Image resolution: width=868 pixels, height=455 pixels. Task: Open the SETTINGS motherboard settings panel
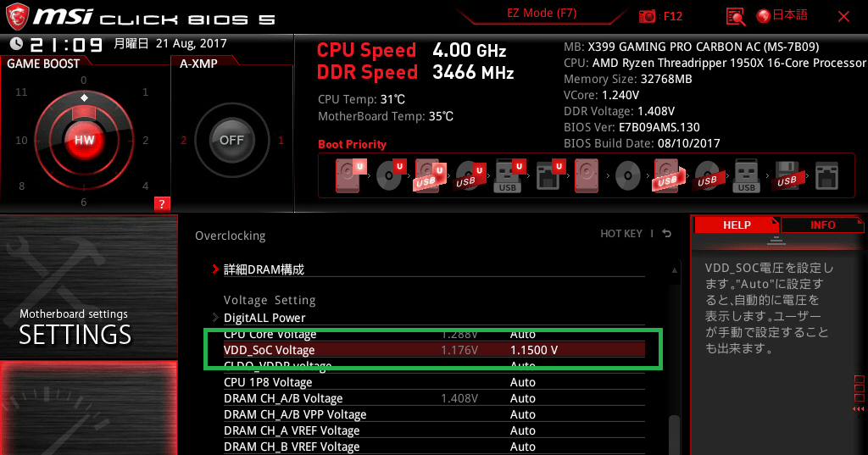(x=88, y=286)
